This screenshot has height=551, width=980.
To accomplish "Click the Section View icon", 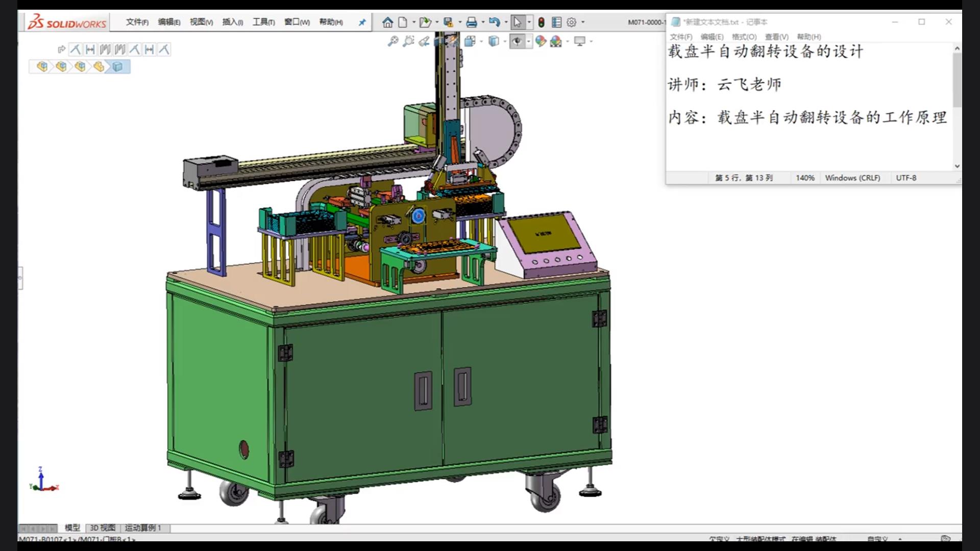I will click(439, 41).
